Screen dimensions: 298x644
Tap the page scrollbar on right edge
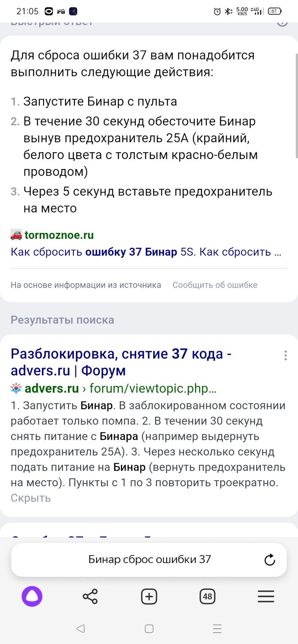[296, 106]
